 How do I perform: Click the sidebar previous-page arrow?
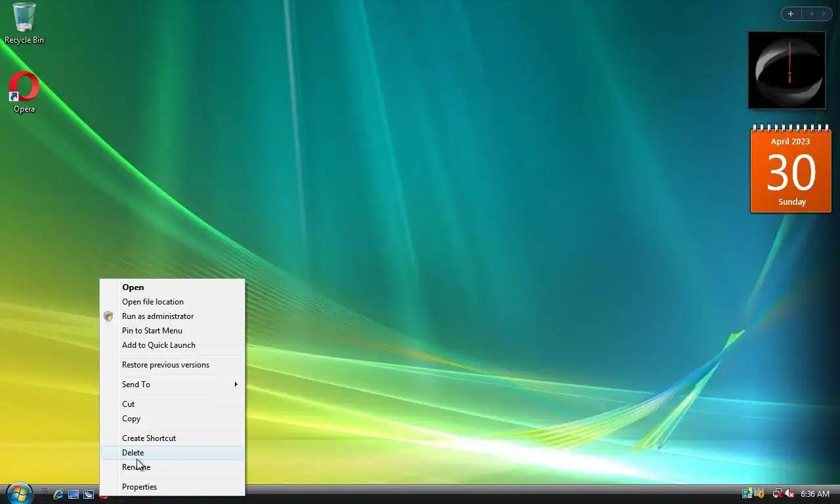click(810, 14)
